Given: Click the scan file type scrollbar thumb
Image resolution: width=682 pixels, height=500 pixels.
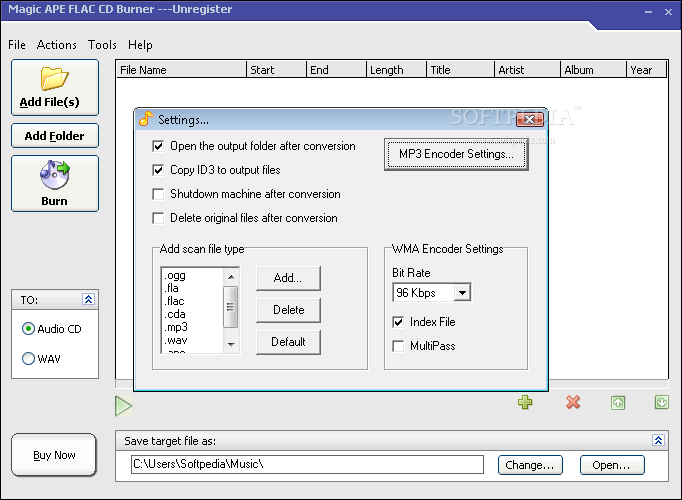Looking at the screenshot, I should click(231, 307).
